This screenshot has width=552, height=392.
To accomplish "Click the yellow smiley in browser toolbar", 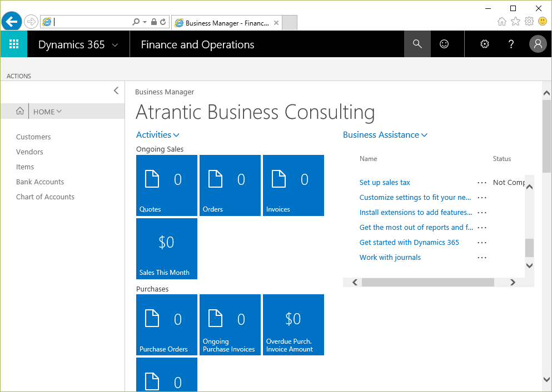I will click(543, 22).
